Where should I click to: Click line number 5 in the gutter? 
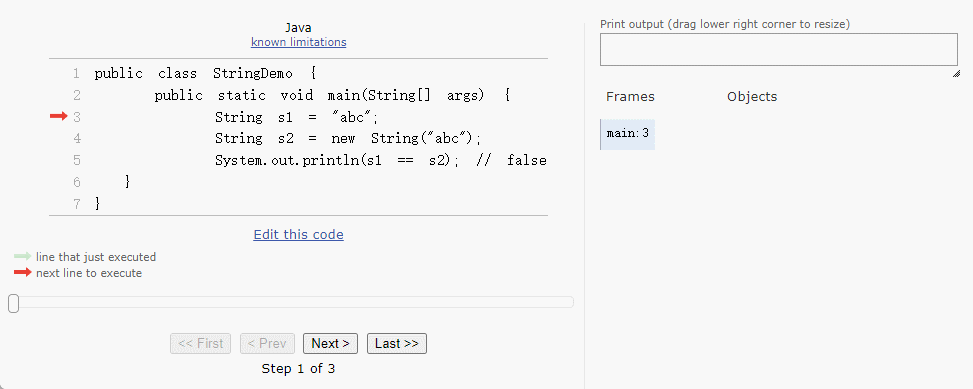pos(76,160)
